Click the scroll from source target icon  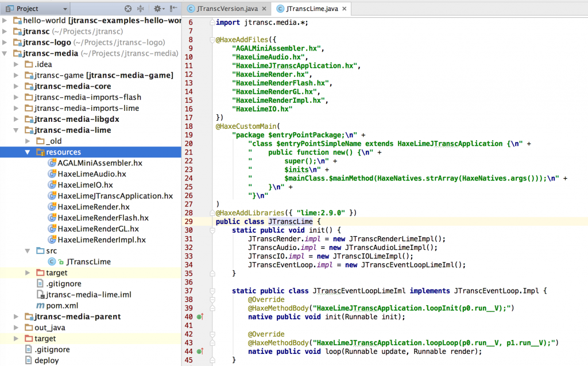click(128, 9)
